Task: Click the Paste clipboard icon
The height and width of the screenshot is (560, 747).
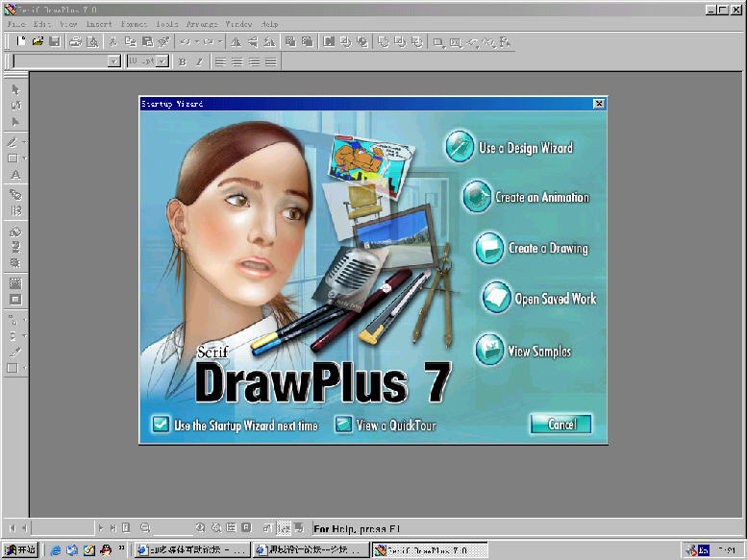Action: pos(147,42)
